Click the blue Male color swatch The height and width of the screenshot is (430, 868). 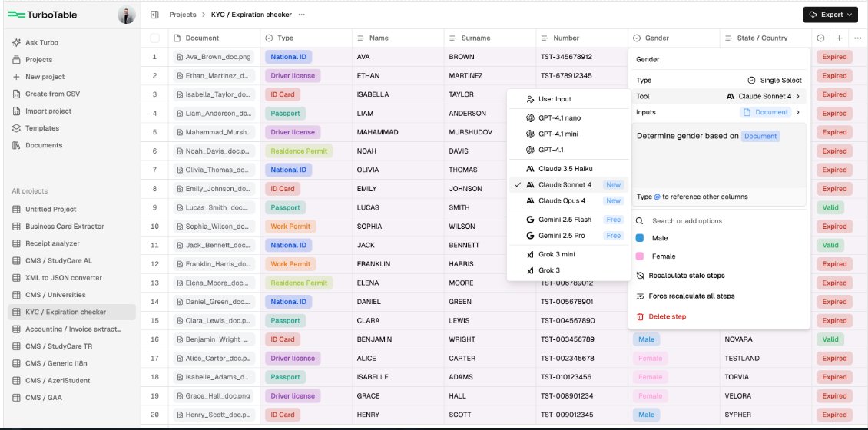[640, 238]
